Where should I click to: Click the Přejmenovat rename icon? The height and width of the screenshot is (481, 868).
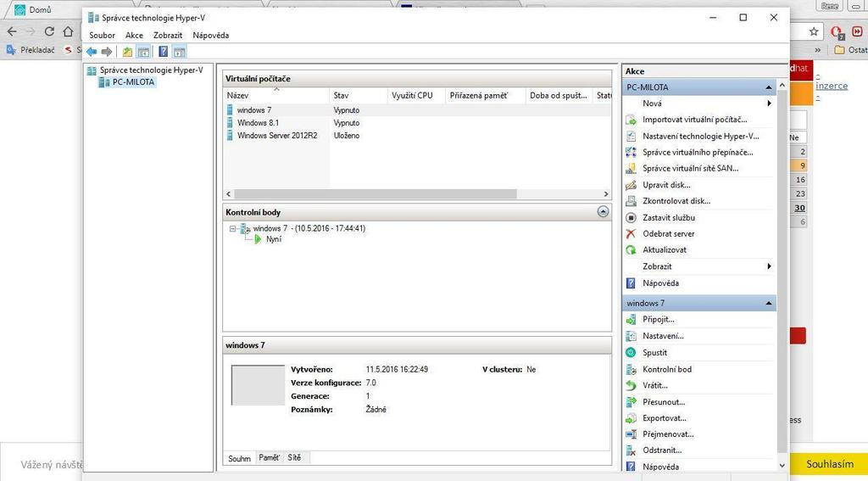(631, 434)
